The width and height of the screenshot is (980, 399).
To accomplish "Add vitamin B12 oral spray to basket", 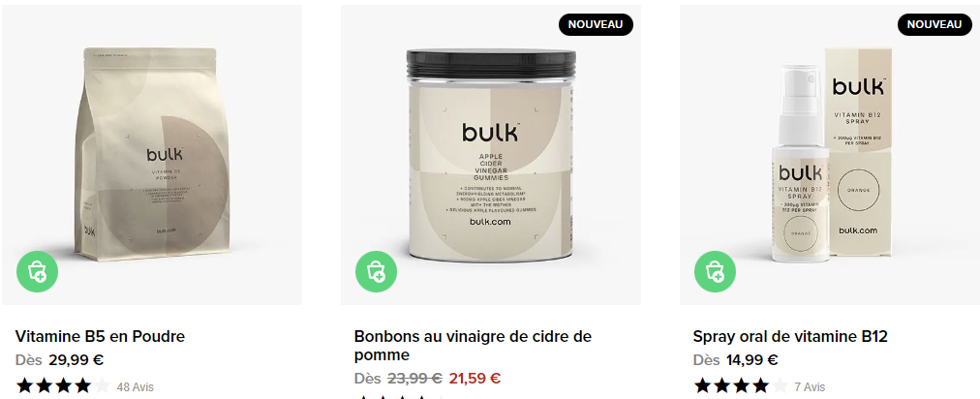I will 715,271.
